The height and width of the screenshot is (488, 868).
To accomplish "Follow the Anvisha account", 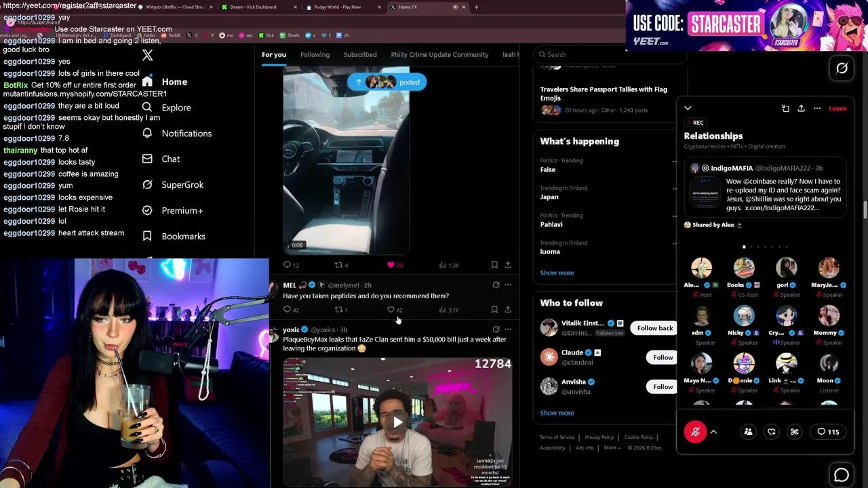I will click(663, 386).
